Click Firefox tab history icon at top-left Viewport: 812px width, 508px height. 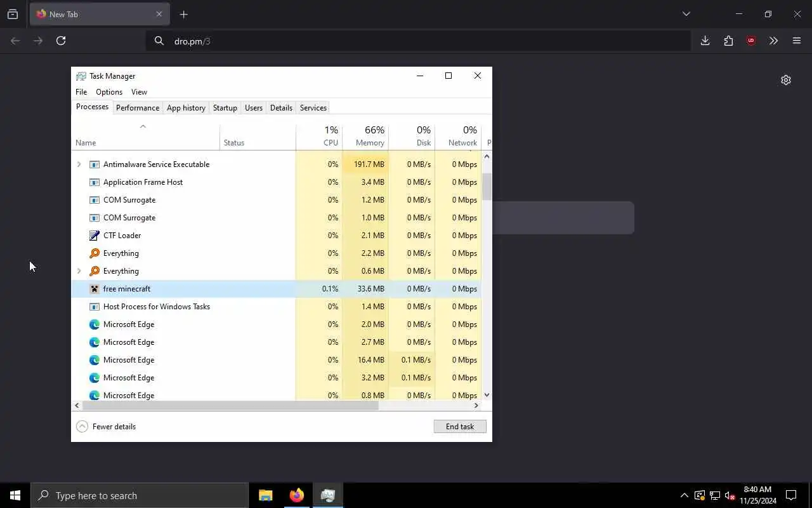click(13, 14)
